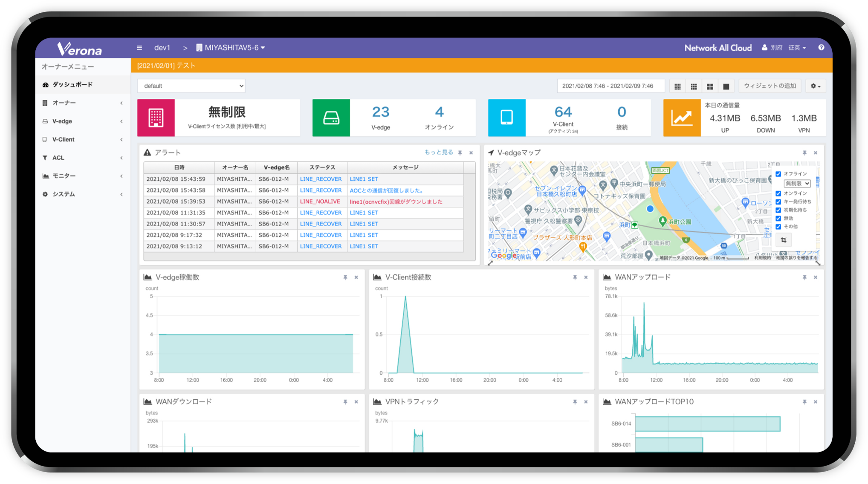Pin the アラート widget
The height and width of the screenshot is (484, 868).
[x=459, y=152]
